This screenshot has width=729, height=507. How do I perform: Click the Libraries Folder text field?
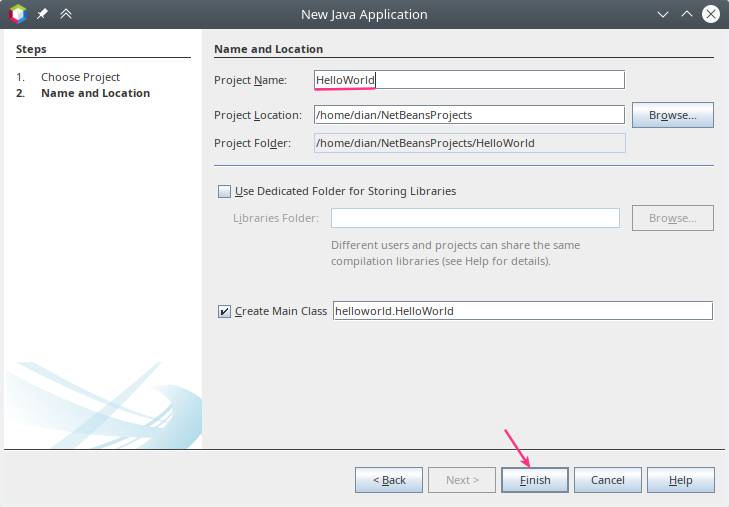point(475,218)
